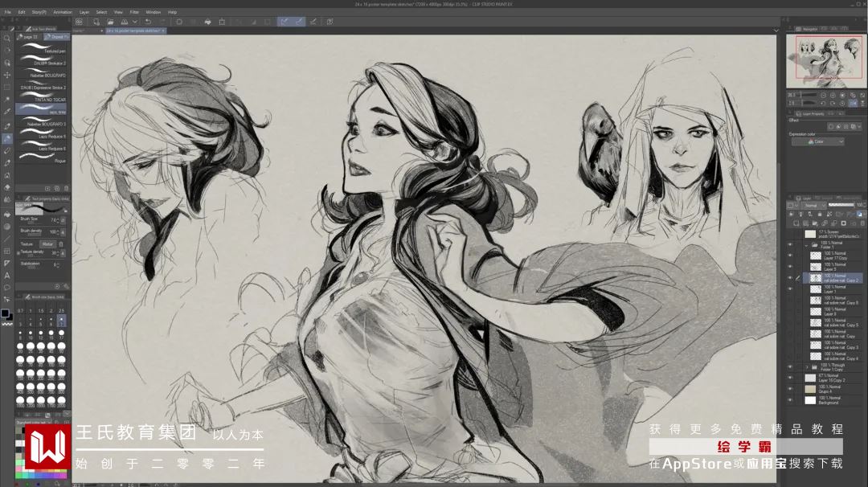Screen dimensions: 868x487
Task: Hide the Layer 17 Copy layer
Action: coord(790,256)
